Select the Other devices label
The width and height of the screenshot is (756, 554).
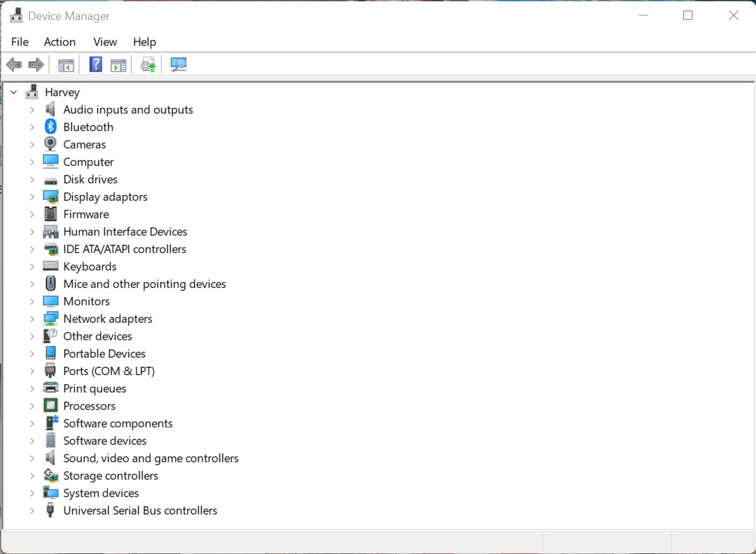[97, 336]
